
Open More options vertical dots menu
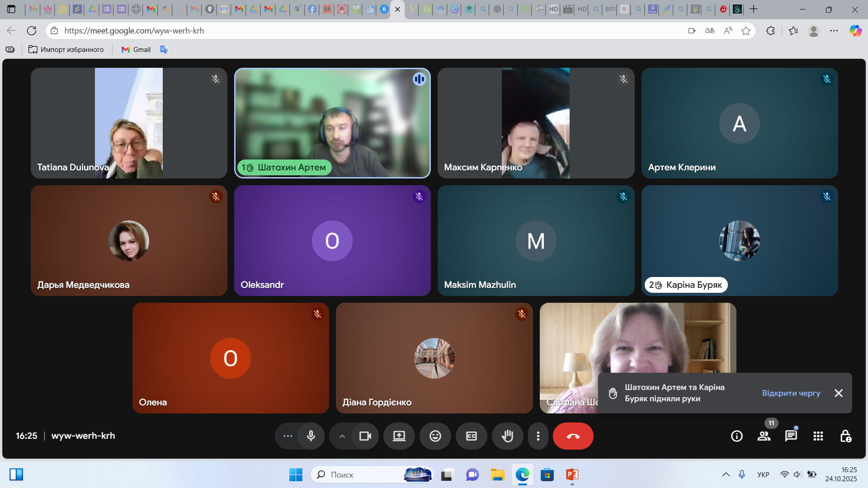(x=538, y=436)
